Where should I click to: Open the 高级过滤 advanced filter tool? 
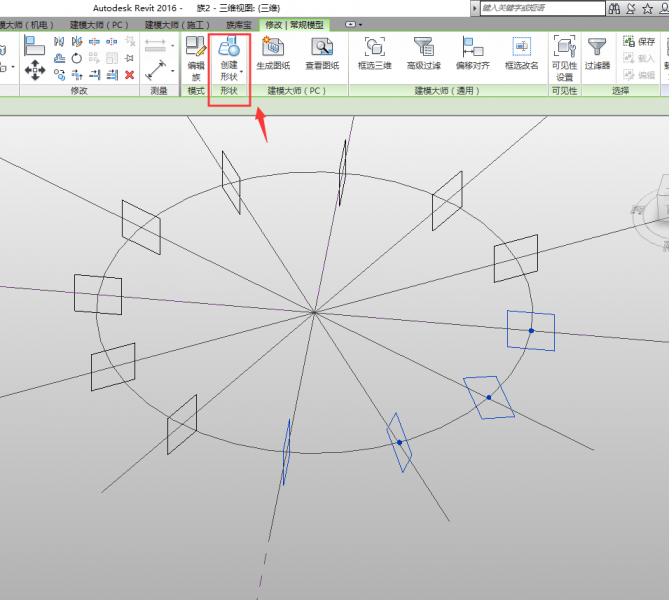[424, 55]
